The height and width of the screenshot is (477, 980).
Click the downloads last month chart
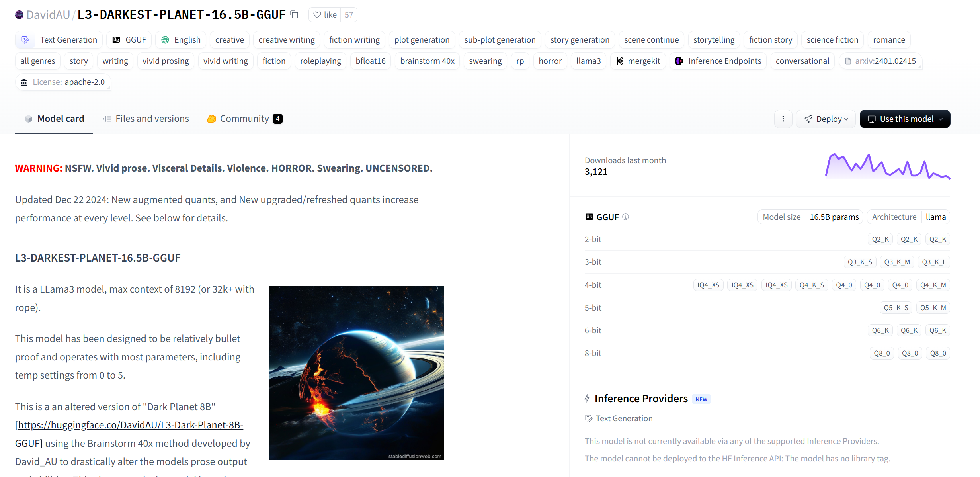pos(888,166)
